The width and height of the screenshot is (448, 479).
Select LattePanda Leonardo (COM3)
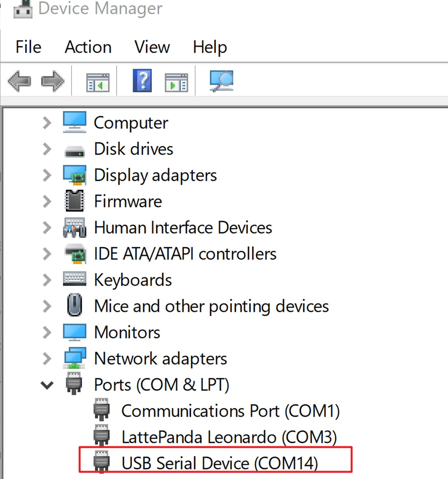(x=229, y=437)
